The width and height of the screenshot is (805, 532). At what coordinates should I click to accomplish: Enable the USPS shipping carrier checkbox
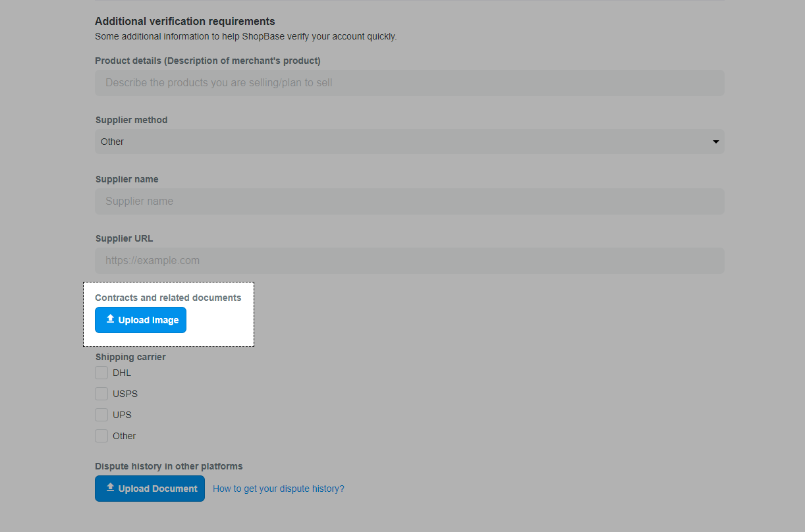tap(101, 394)
